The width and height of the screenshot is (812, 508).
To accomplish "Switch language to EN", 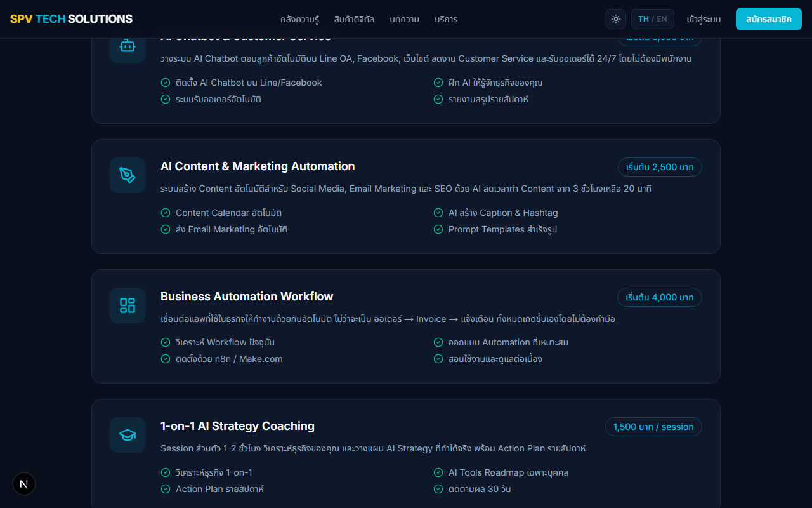I will (x=662, y=19).
